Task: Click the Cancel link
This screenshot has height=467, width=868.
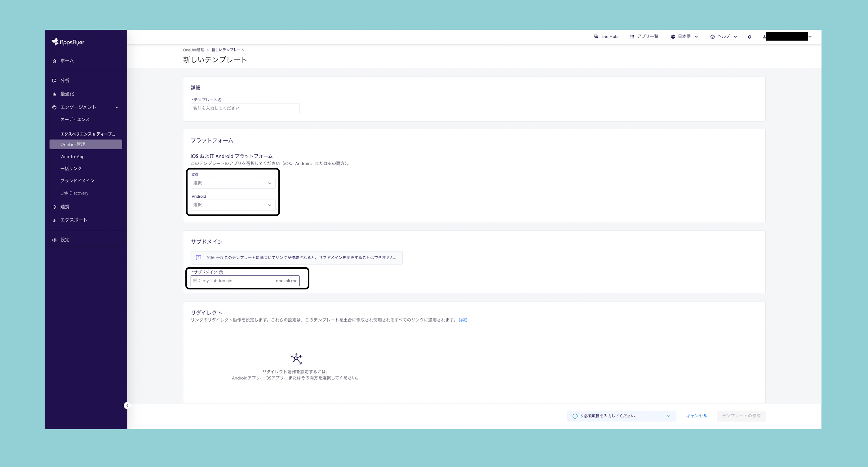Action: [x=697, y=416]
